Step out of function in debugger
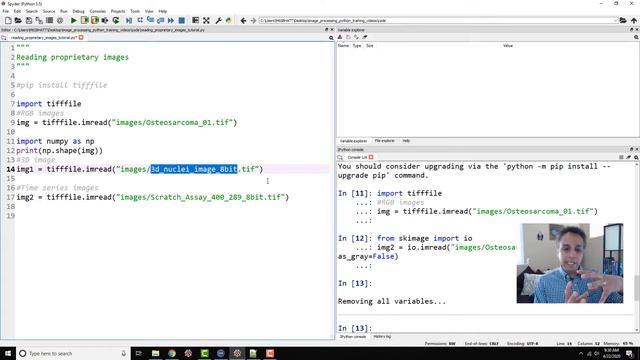640x360 pixels. pyautogui.click(x=160, y=20)
